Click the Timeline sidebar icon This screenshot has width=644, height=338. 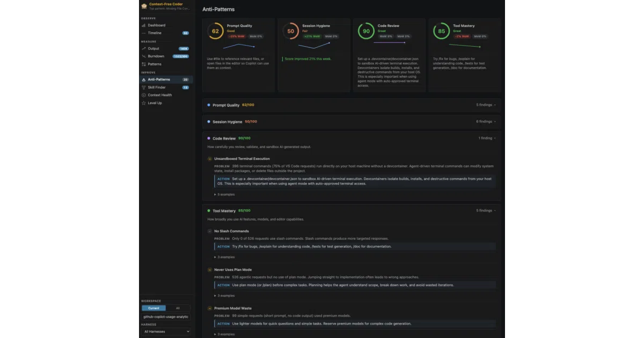(143, 33)
